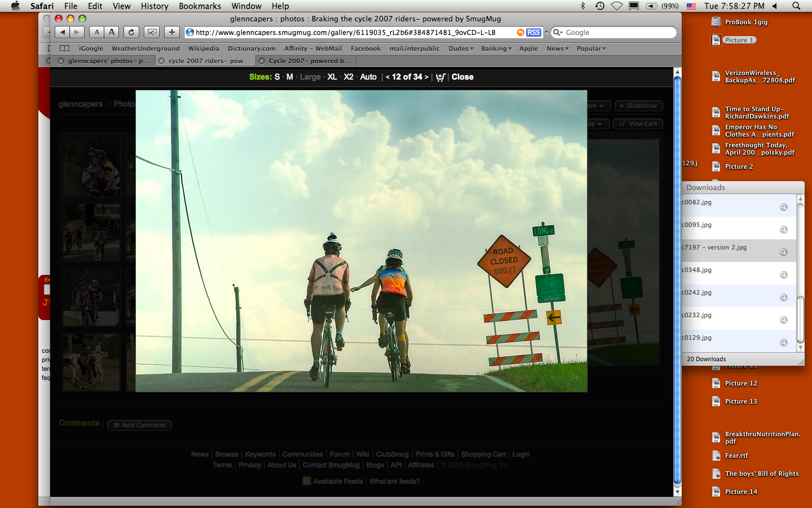The height and width of the screenshot is (508, 812).
Task: Open the History menu
Action: point(155,6)
